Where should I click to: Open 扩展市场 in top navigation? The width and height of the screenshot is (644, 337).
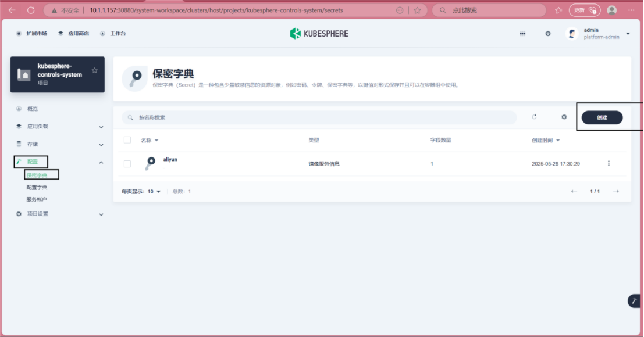(31, 34)
